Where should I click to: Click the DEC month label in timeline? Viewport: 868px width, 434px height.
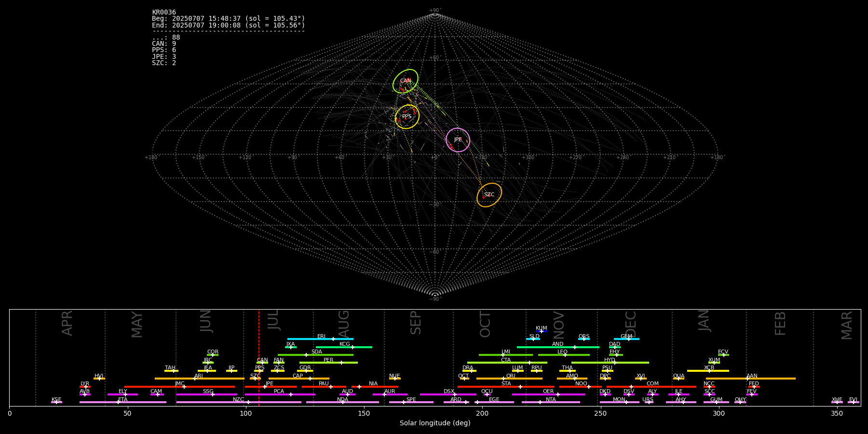point(631,324)
